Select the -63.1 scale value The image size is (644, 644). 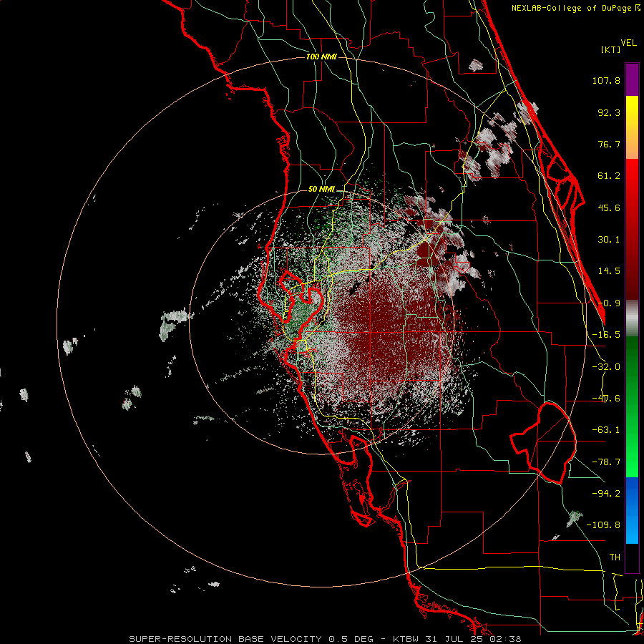click(x=606, y=430)
